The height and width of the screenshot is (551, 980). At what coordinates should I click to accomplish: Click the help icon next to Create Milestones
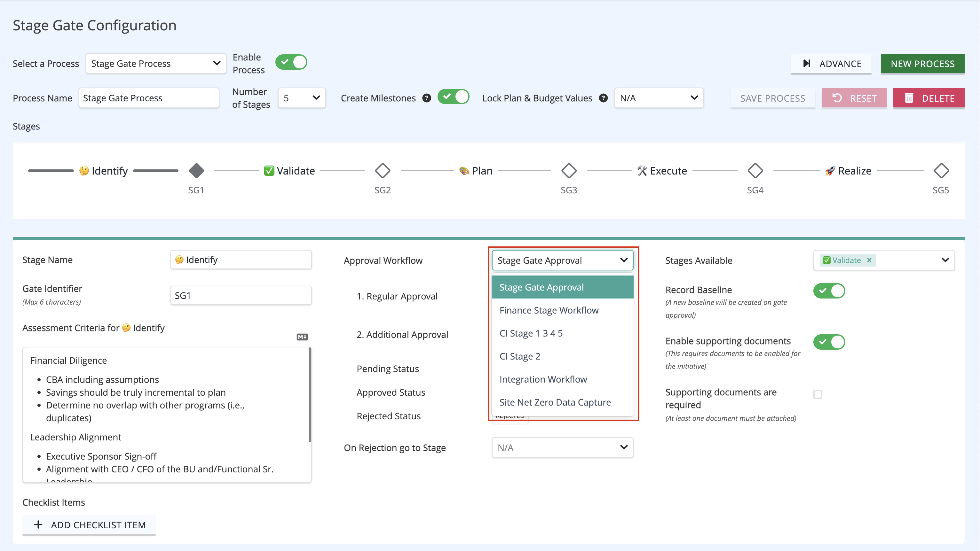tap(426, 98)
